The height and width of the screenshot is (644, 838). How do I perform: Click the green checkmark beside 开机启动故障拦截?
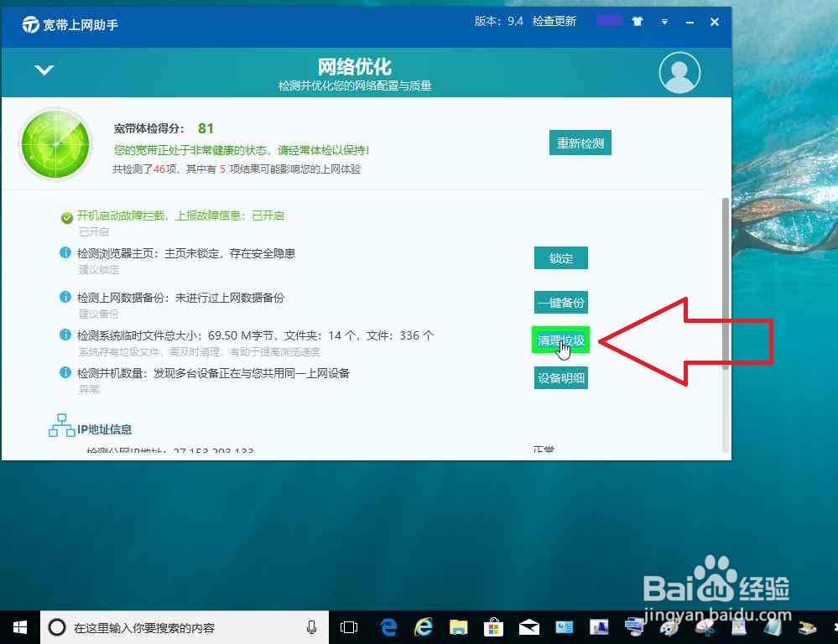pyautogui.click(x=67, y=216)
